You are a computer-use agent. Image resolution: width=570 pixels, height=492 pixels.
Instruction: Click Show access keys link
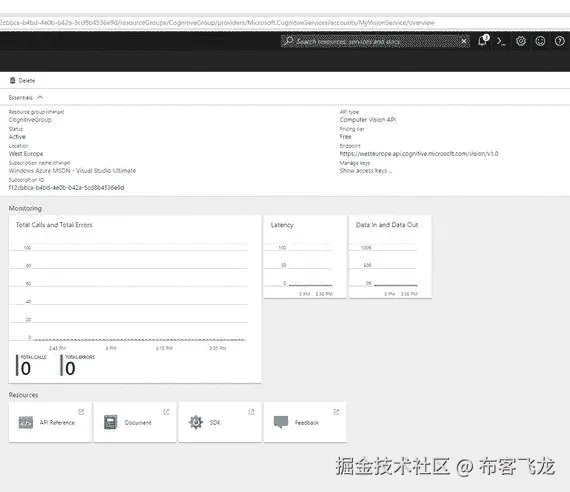366,171
